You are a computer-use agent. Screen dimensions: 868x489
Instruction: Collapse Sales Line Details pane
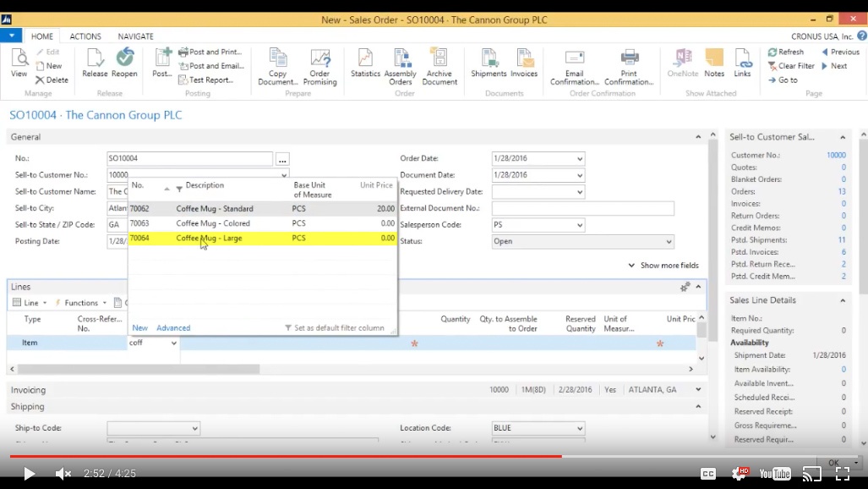(843, 300)
